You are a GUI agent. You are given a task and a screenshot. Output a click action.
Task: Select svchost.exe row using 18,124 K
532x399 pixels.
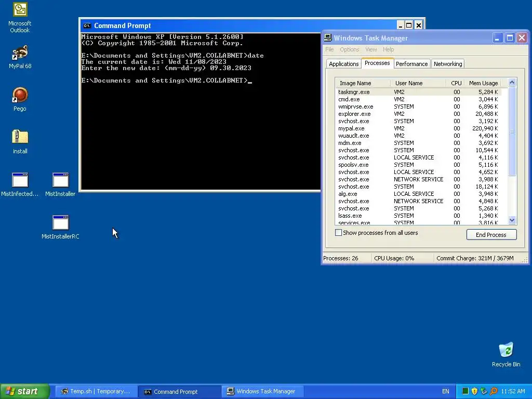click(418, 187)
